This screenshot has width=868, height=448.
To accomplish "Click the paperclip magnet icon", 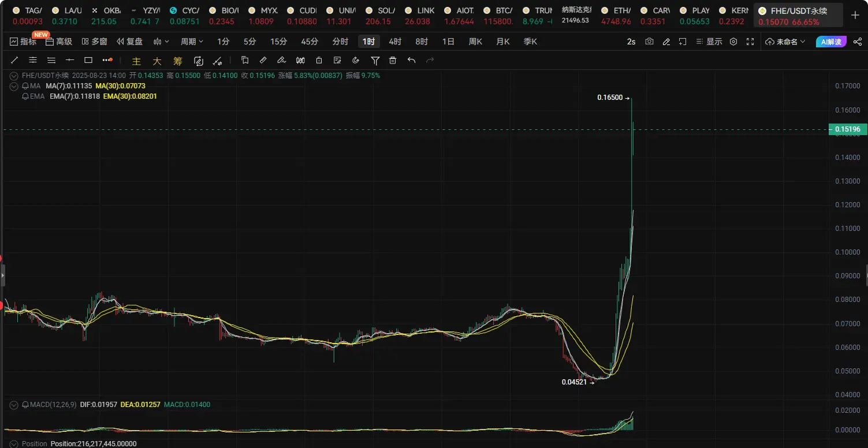I will pyautogui.click(x=356, y=60).
